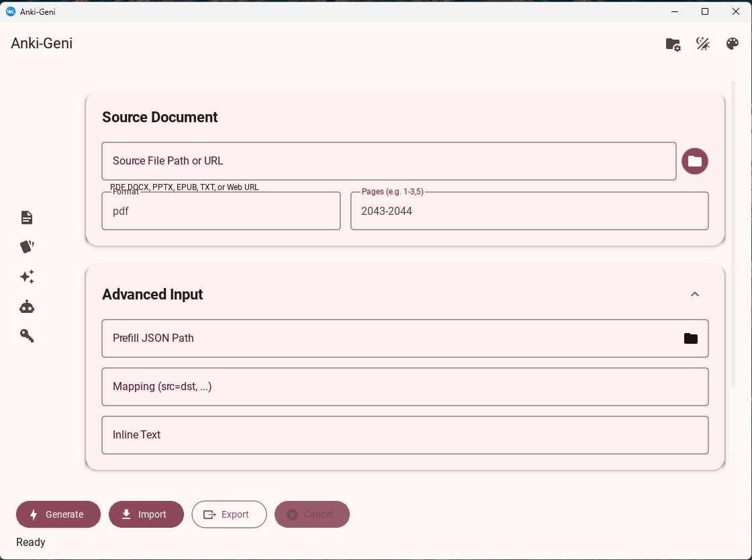Browse for source file with round folder button
752x560 pixels.
(695, 161)
